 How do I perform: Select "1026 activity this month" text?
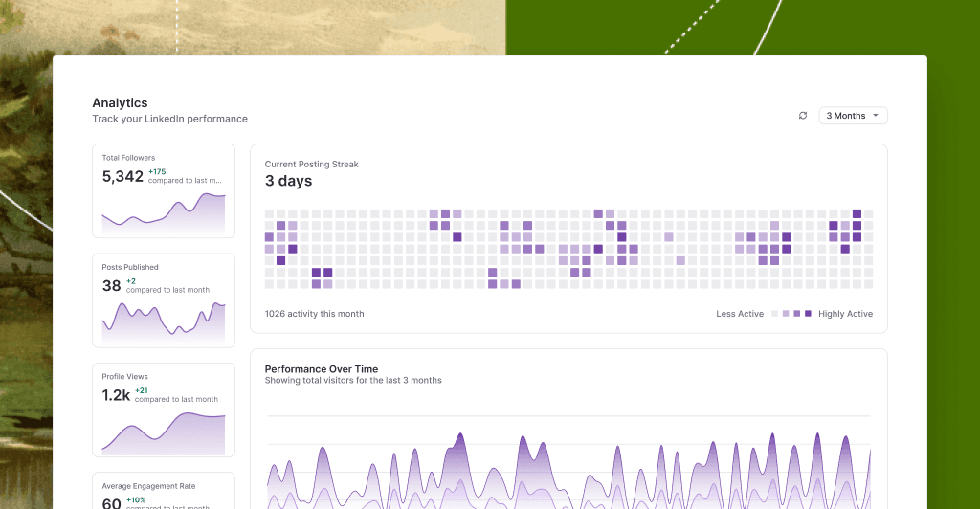314,314
